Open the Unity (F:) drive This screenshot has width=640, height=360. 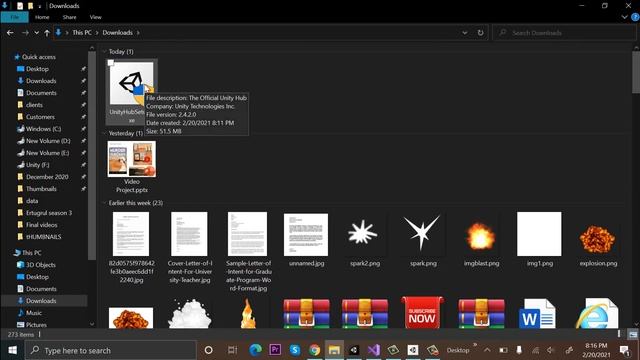click(x=37, y=165)
